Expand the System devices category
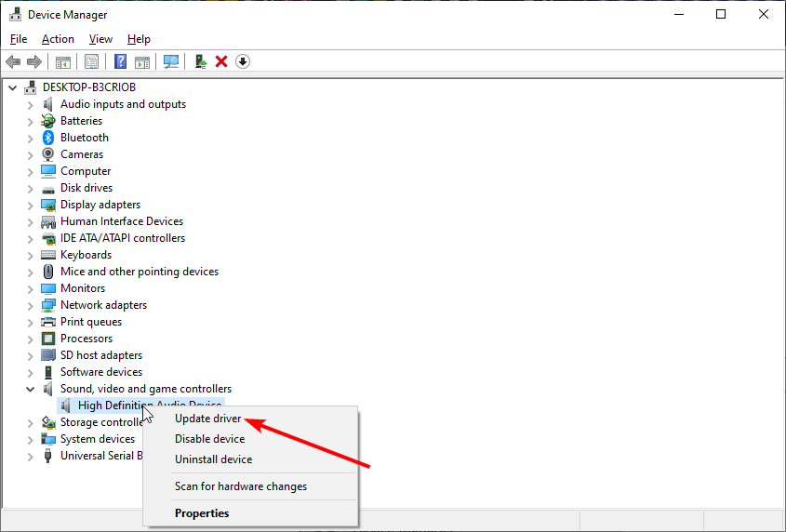The height and width of the screenshot is (532, 786). click(30, 440)
